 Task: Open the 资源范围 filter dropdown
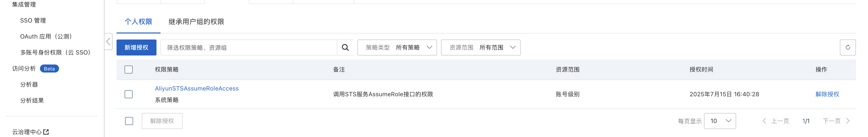480,48
